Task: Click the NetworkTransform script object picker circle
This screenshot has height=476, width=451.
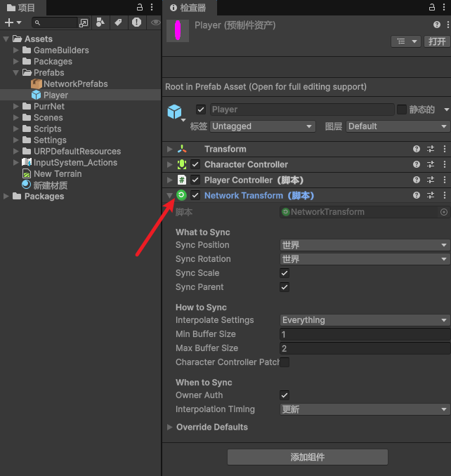Action: (444, 212)
